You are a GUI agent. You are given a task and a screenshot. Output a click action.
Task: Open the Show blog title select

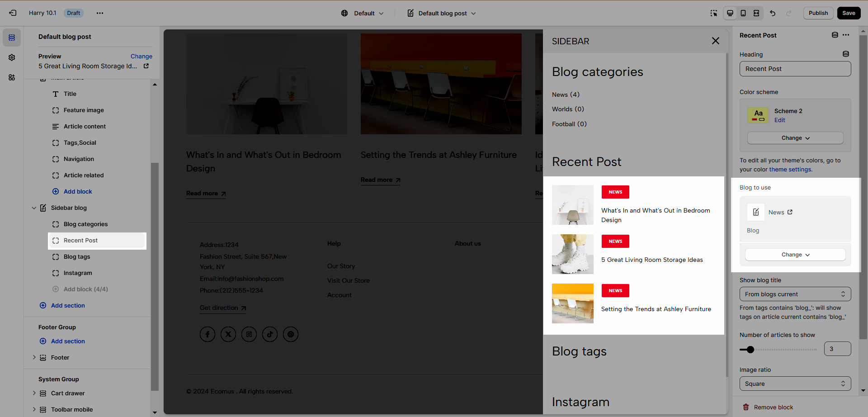795,294
